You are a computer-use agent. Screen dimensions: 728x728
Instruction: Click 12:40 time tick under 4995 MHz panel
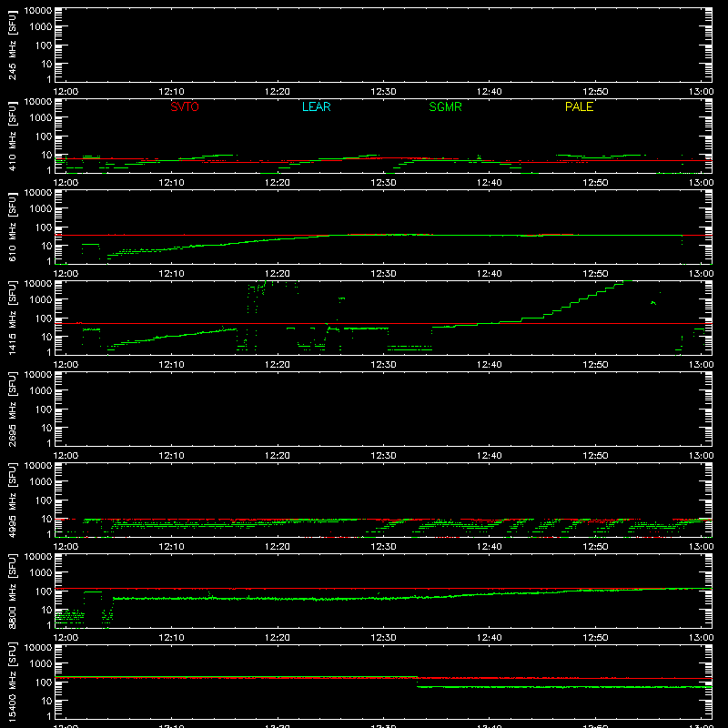click(490, 547)
